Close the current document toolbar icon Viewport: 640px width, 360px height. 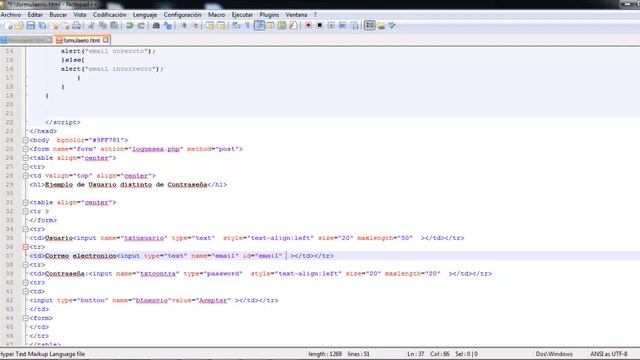[x=55, y=26]
